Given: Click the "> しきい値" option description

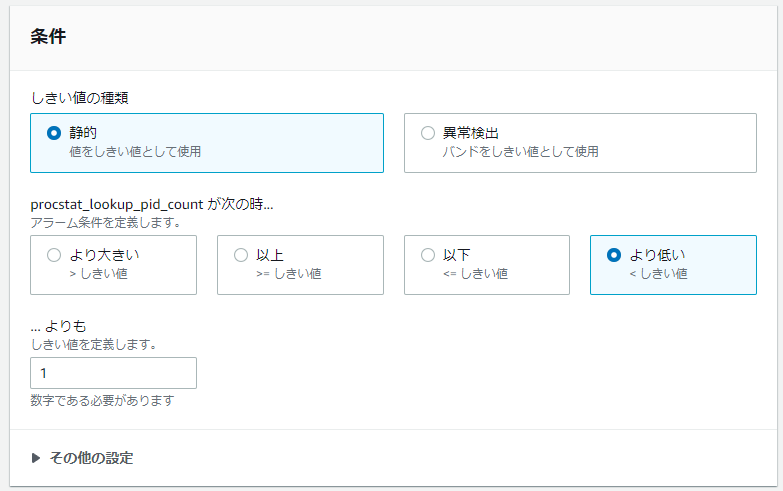Looking at the screenshot, I should click(x=98, y=274).
